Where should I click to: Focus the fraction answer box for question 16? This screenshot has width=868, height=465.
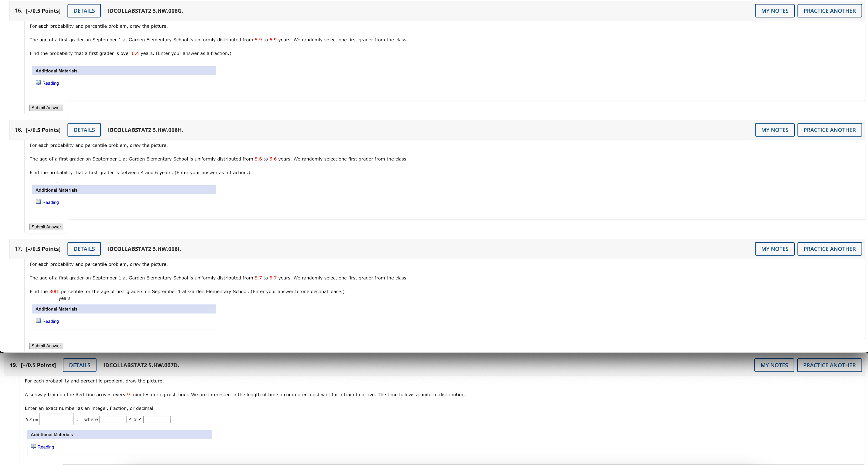[x=43, y=180]
